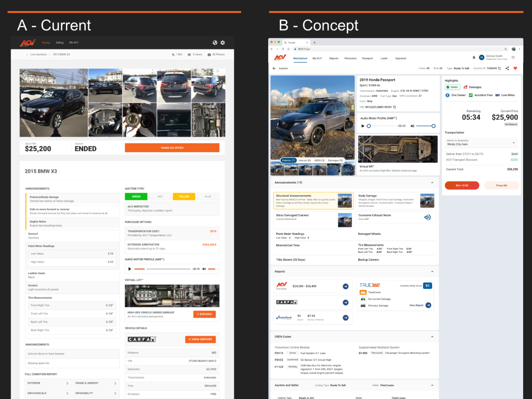Click the ACV Marketplace logo

279,58
